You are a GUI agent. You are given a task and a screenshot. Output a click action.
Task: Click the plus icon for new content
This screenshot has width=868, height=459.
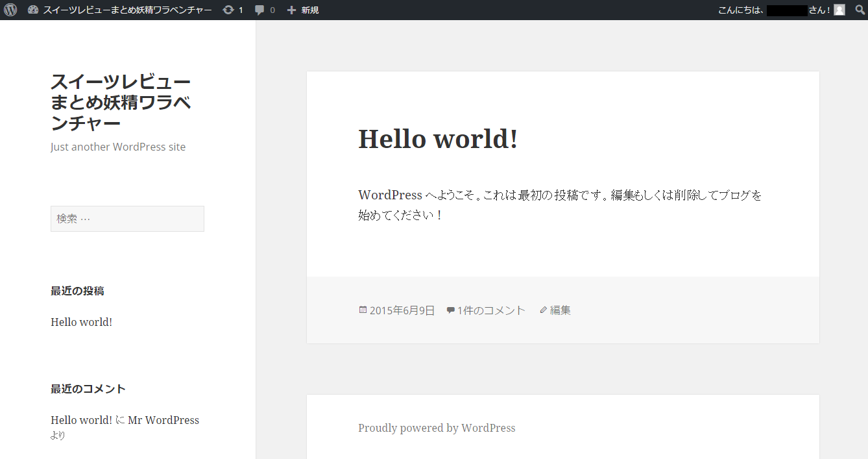(291, 10)
